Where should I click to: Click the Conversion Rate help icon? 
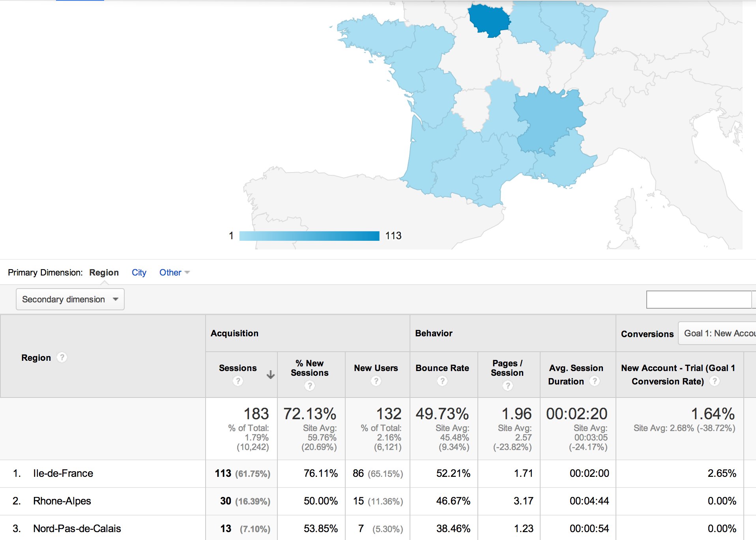(714, 381)
